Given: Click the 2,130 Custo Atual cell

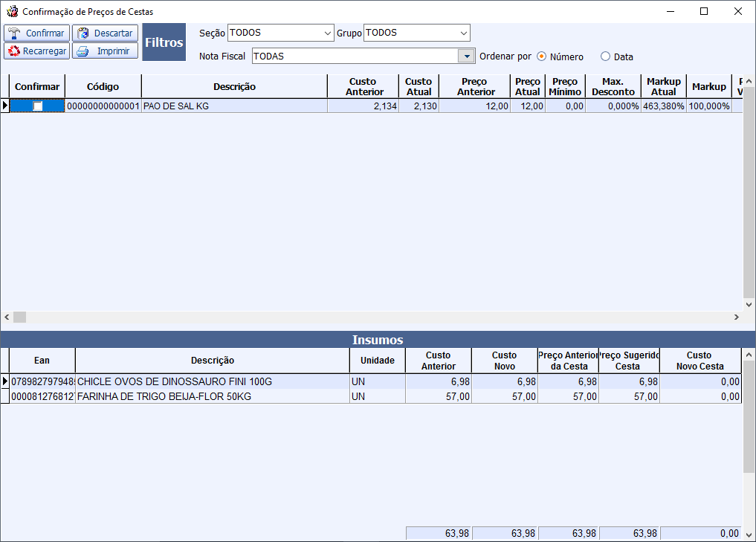Looking at the screenshot, I should tap(419, 106).
